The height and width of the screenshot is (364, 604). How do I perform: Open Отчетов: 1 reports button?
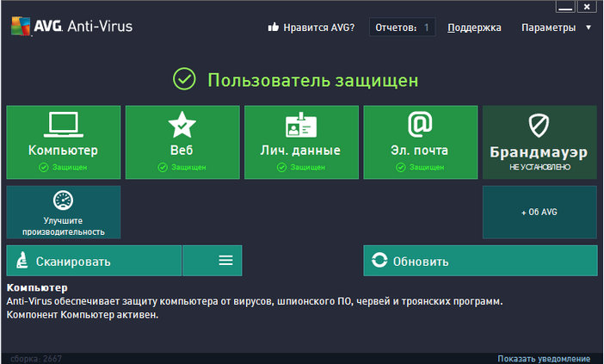[x=402, y=28]
